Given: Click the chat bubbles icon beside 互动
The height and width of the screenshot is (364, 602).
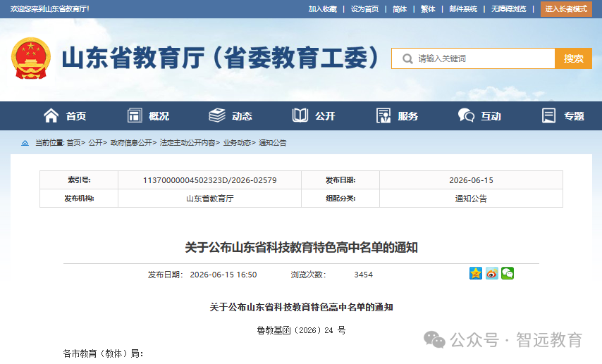Looking at the screenshot, I should click(x=466, y=115).
